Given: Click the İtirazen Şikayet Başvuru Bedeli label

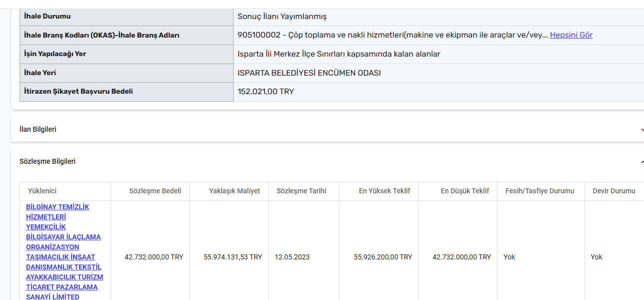Looking at the screenshot, I should coord(79,92).
